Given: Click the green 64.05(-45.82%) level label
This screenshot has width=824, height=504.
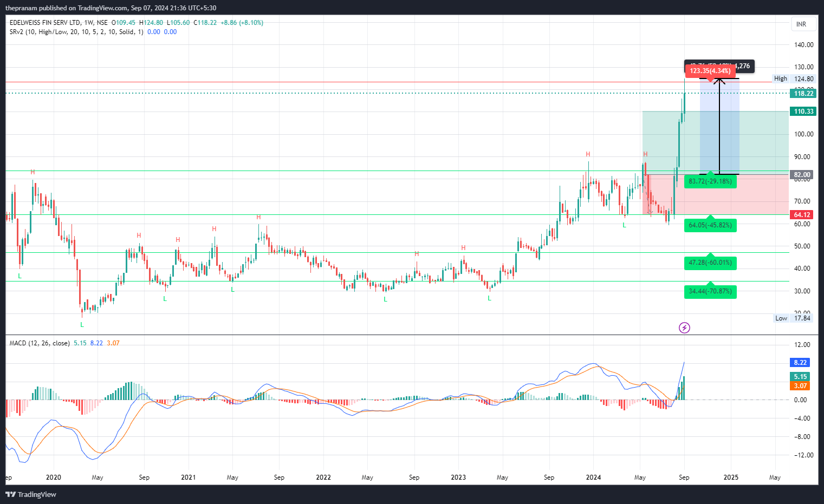Looking at the screenshot, I should 710,225.
